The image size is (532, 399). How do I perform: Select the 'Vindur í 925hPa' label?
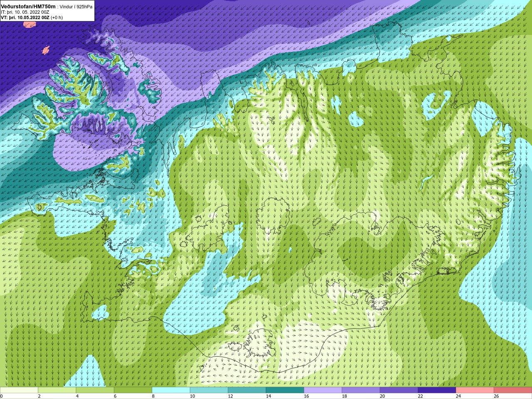[x=76, y=7]
